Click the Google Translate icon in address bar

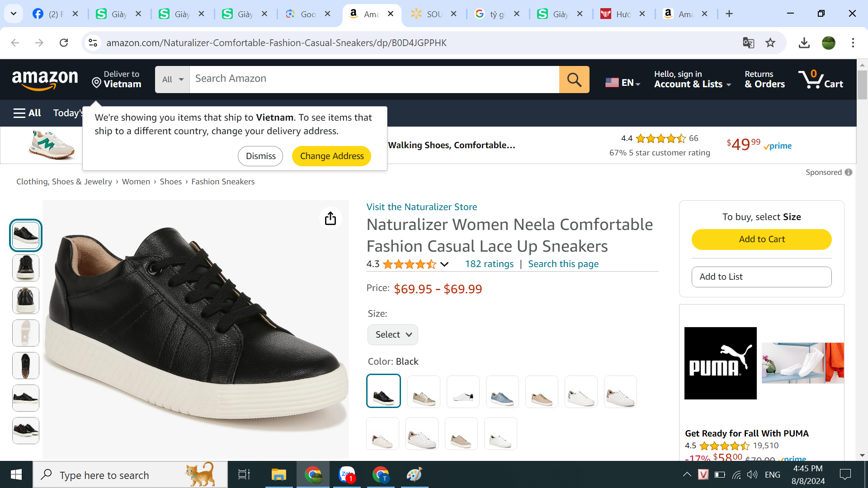pyautogui.click(x=748, y=42)
